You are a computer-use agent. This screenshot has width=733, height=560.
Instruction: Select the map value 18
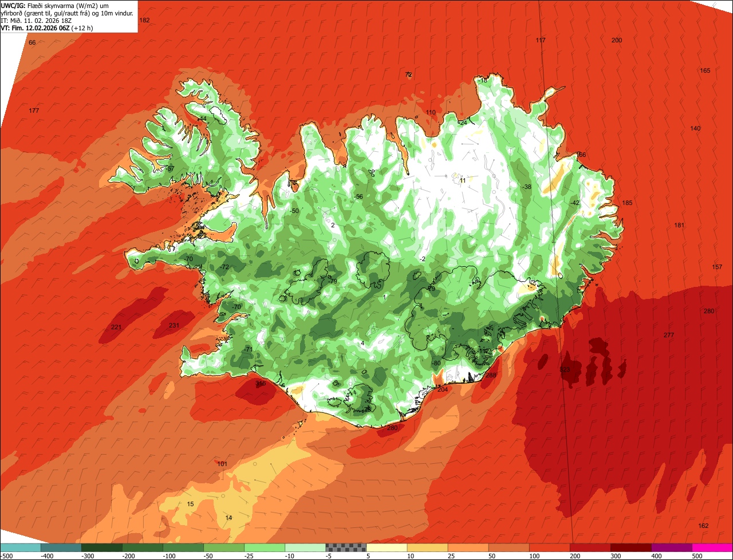pos(483,80)
